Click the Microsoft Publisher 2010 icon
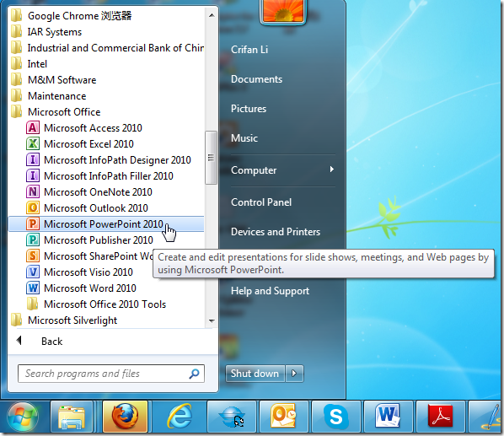 [33, 240]
